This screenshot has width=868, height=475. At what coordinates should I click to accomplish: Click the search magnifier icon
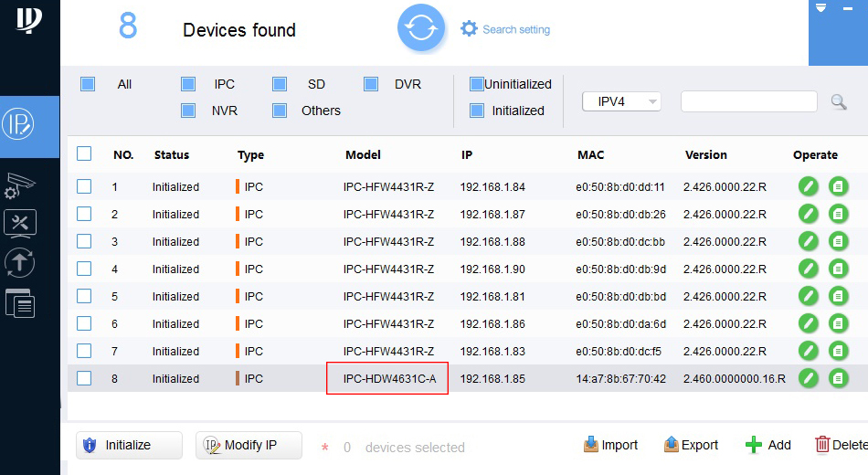point(838,101)
